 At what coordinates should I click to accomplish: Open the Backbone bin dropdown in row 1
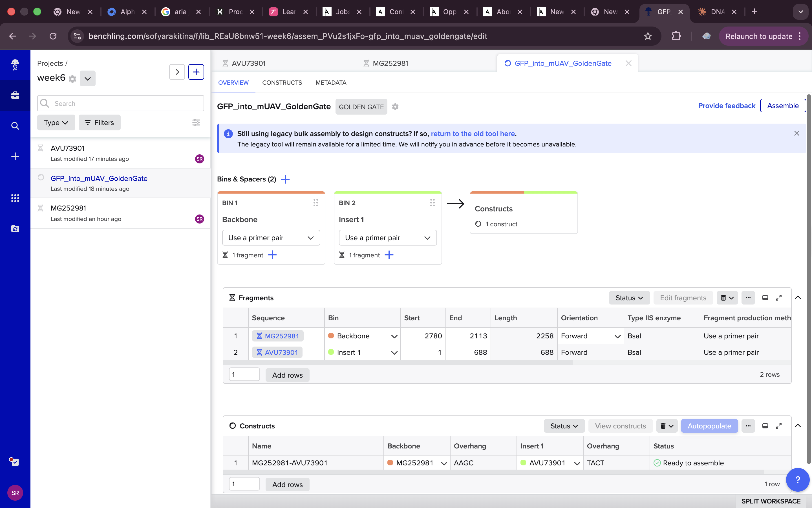[x=394, y=336]
